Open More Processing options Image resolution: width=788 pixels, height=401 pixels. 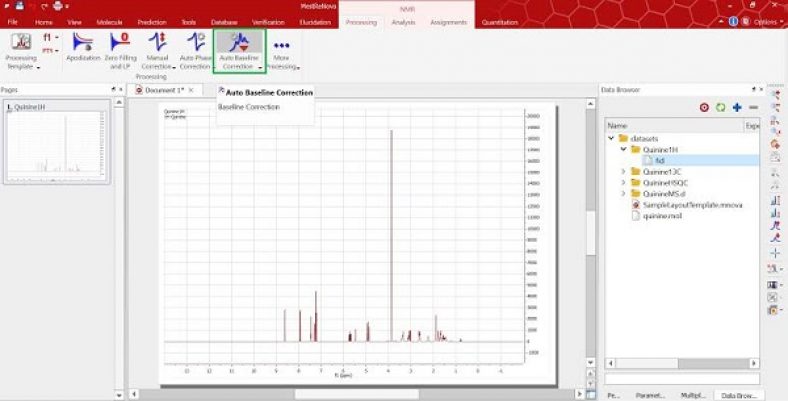point(281,50)
